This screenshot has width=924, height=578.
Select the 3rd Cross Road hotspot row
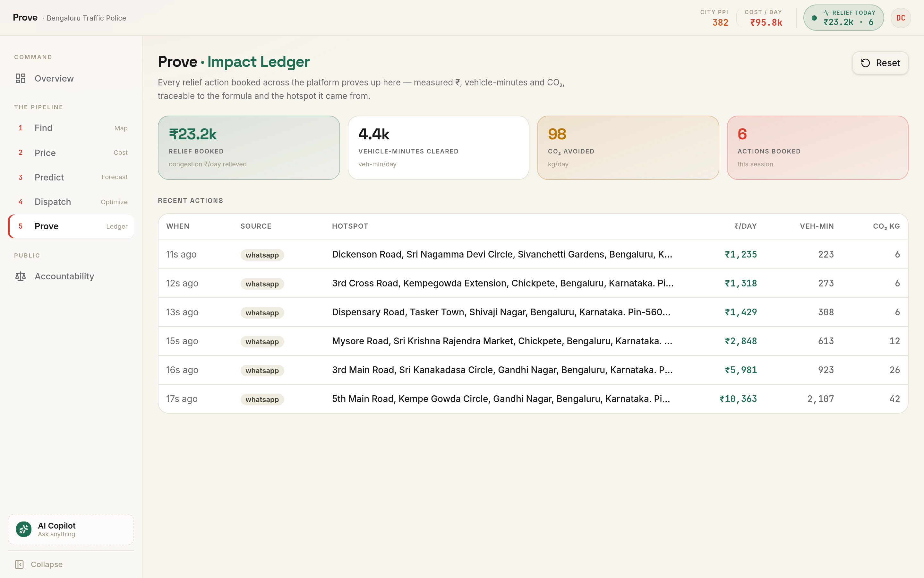533,283
